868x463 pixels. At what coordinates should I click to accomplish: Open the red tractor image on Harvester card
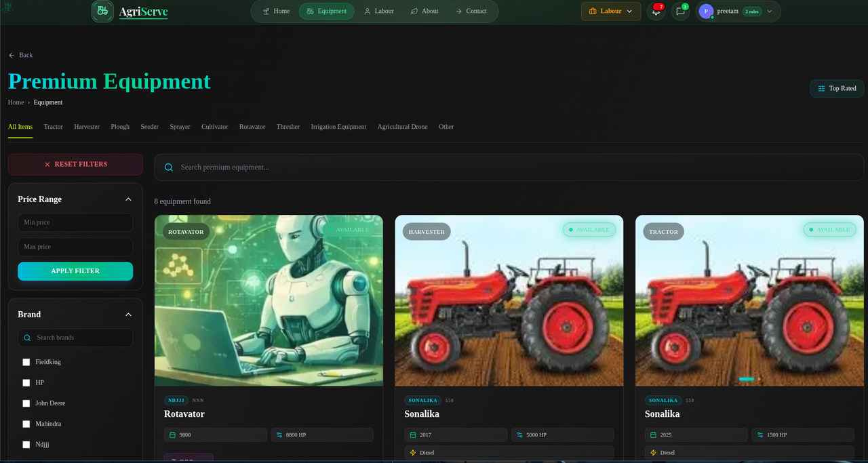[x=509, y=301]
